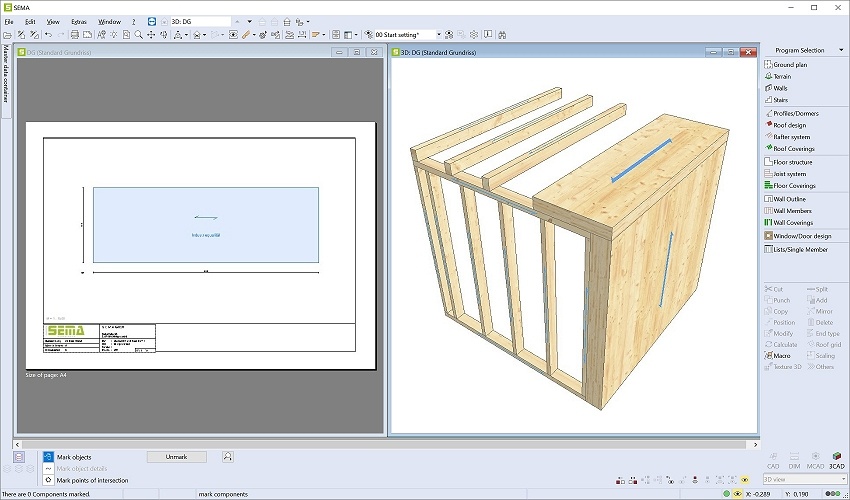Enable Mark points of intersection mode
The width and height of the screenshot is (850, 500).
click(x=48, y=480)
